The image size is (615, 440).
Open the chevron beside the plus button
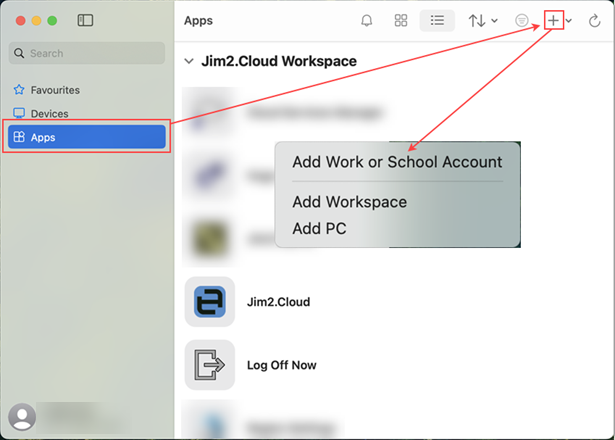coord(569,21)
